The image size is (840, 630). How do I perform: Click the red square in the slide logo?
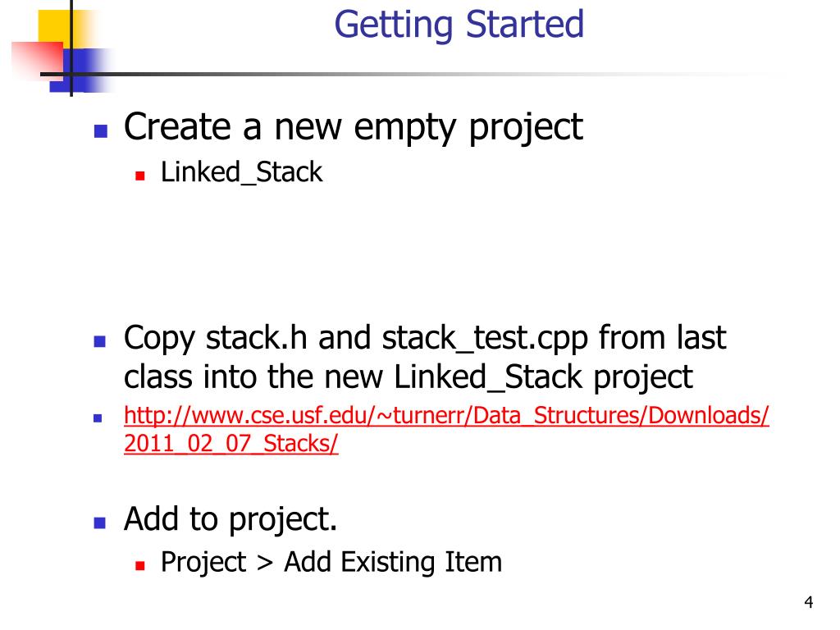coord(38,59)
